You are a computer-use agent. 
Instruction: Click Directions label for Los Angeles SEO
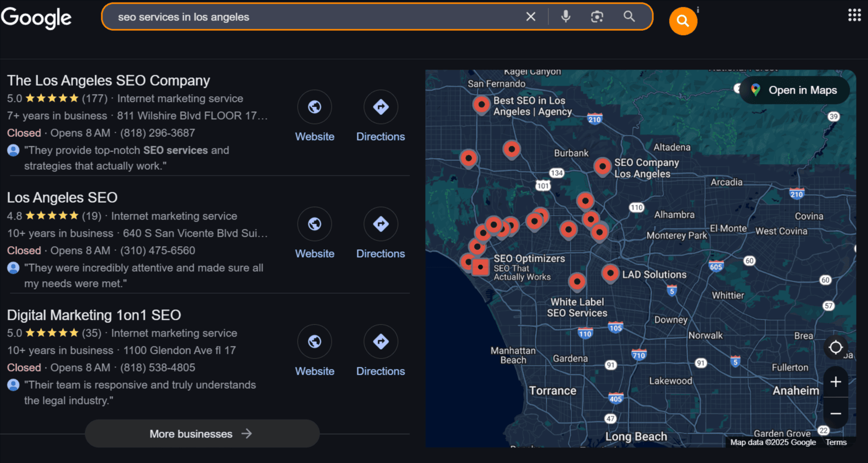click(381, 253)
